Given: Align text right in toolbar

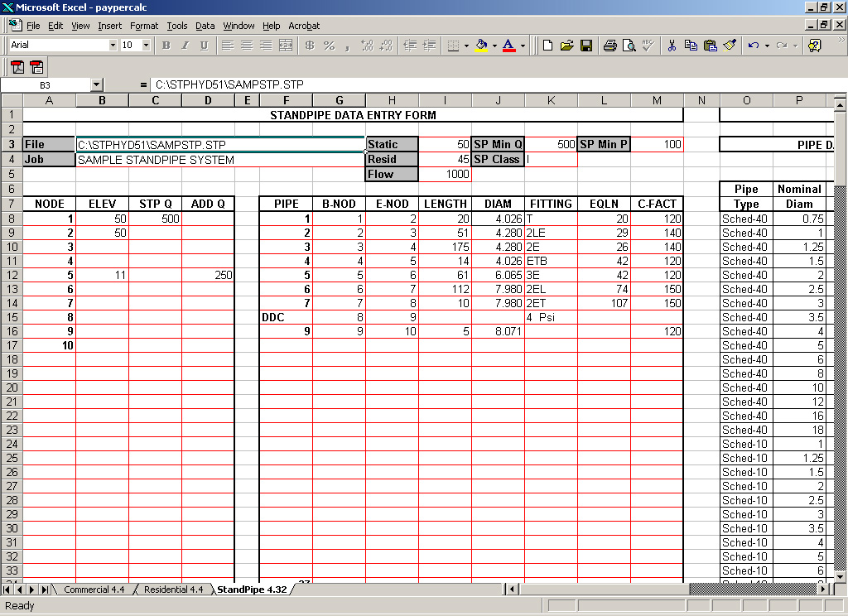Looking at the screenshot, I should [x=266, y=46].
